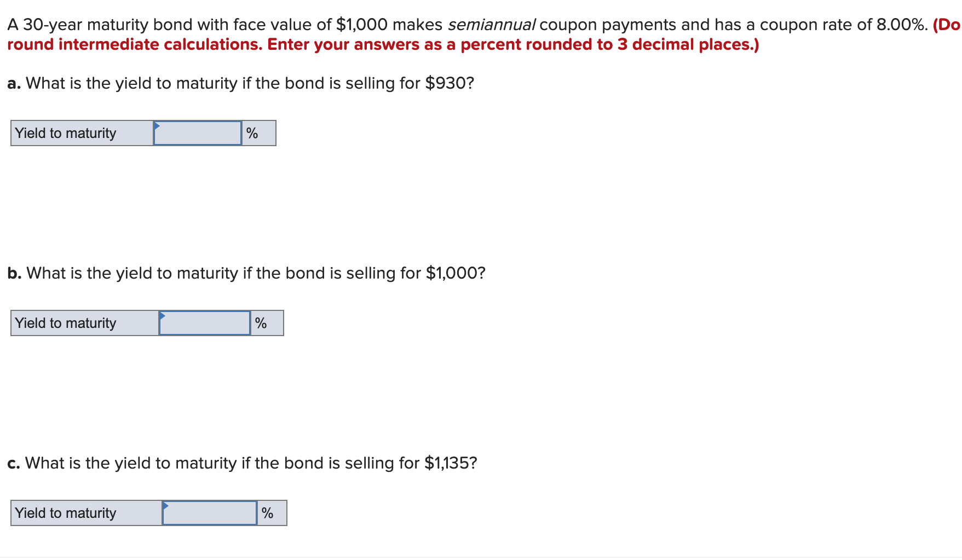The width and height of the screenshot is (962, 560).
Task: Click the answer input field for part b
Action: [x=204, y=323]
